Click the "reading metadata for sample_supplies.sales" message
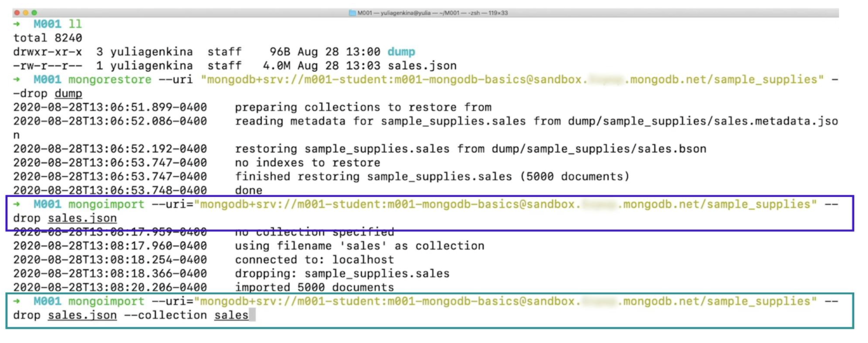The width and height of the screenshot is (868, 343). (380, 121)
